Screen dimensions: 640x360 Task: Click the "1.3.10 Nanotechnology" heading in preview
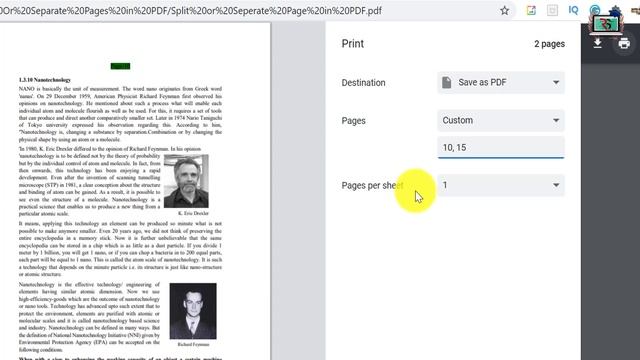(45, 80)
